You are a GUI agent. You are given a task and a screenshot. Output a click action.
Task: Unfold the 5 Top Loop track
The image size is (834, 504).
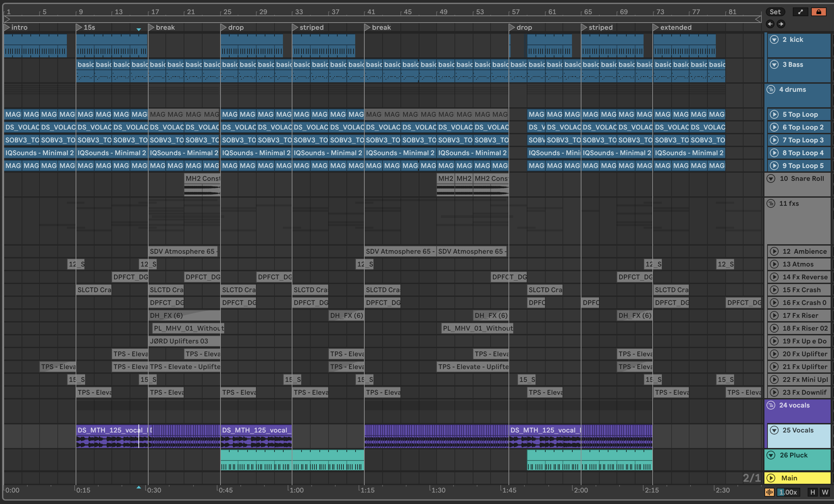[x=774, y=115]
